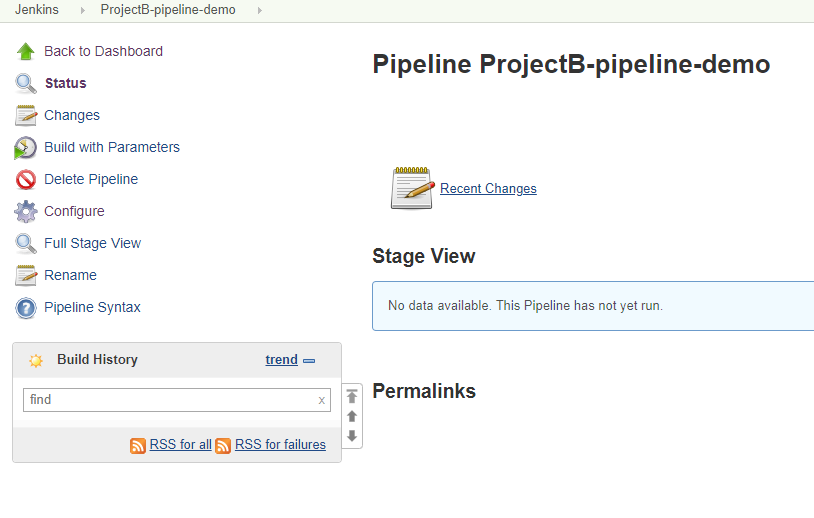Image resolution: width=814 pixels, height=518 pixels.
Task: Open the Changes page
Action: (72, 115)
